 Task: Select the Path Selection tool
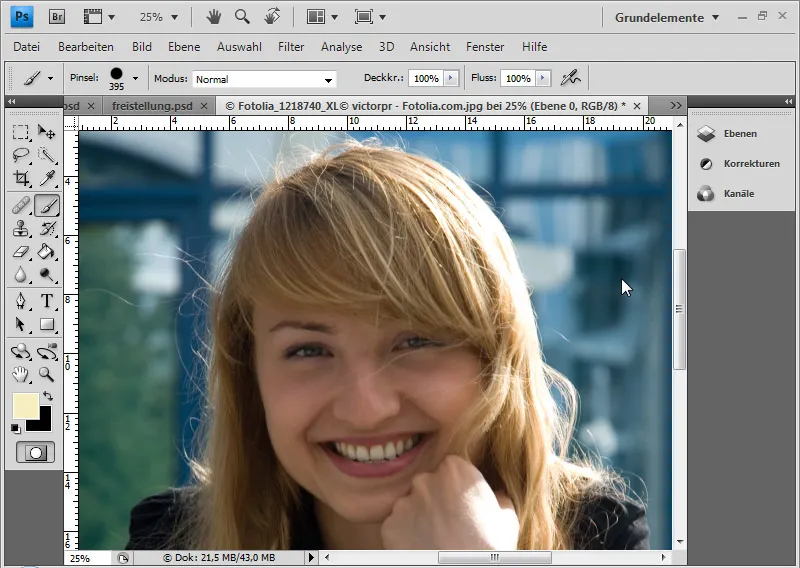click(20, 325)
